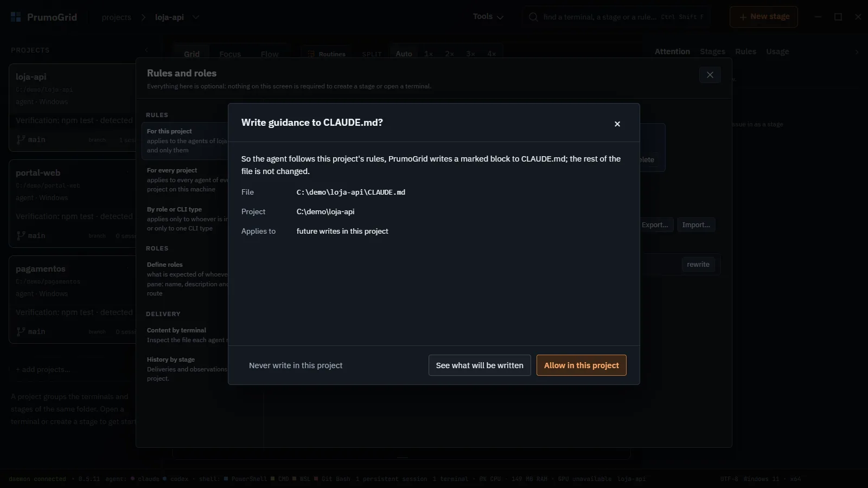Allow writing in this project
The width and height of the screenshot is (868, 488).
(x=581, y=365)
